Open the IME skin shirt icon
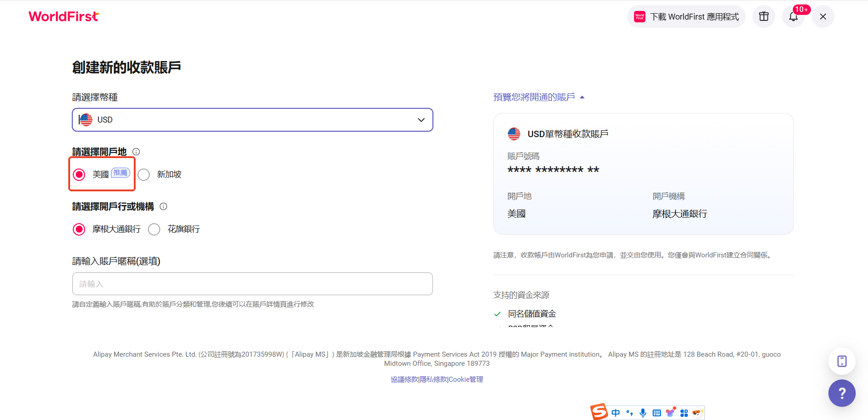This screenshot has width=868, height=420. click(670, 412)
